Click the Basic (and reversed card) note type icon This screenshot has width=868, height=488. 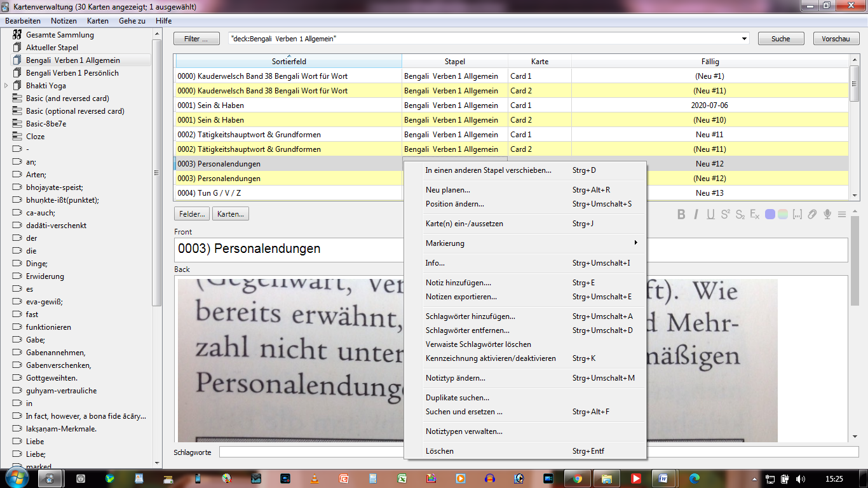(17, 98)
